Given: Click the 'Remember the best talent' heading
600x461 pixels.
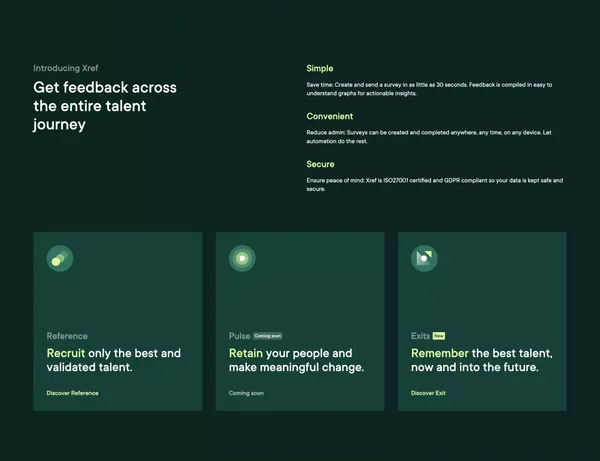Looking at the screenshot, I should 481,360.
